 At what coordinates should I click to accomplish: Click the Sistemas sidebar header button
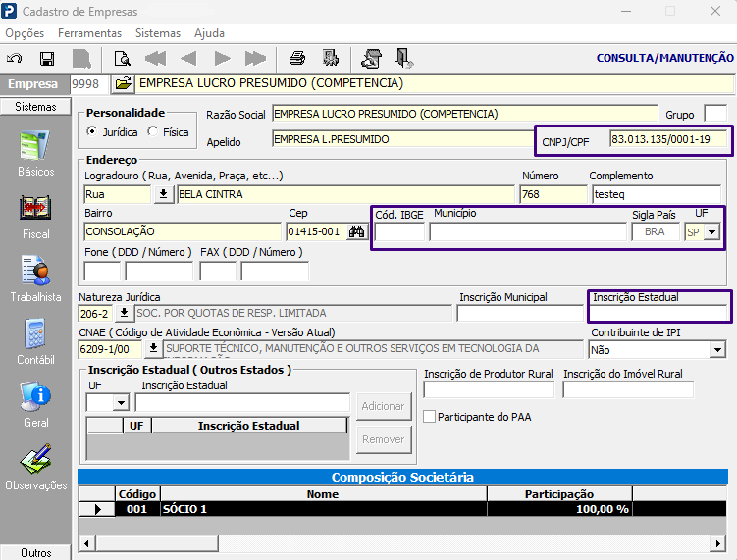coord(35,107)
